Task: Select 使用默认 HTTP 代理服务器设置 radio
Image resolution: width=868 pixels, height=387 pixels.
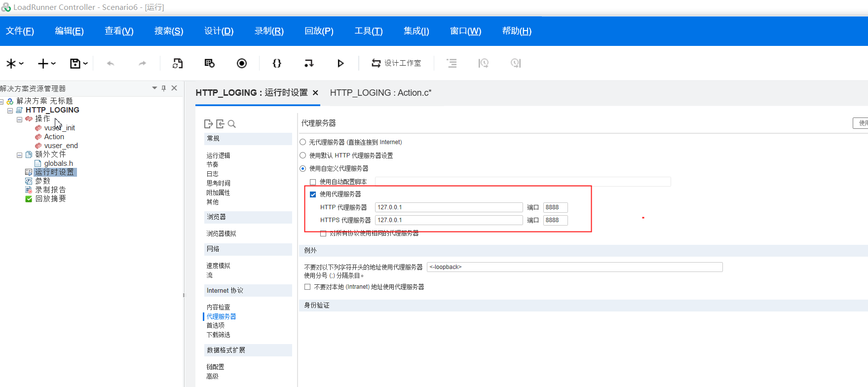Action: (303, 155)
